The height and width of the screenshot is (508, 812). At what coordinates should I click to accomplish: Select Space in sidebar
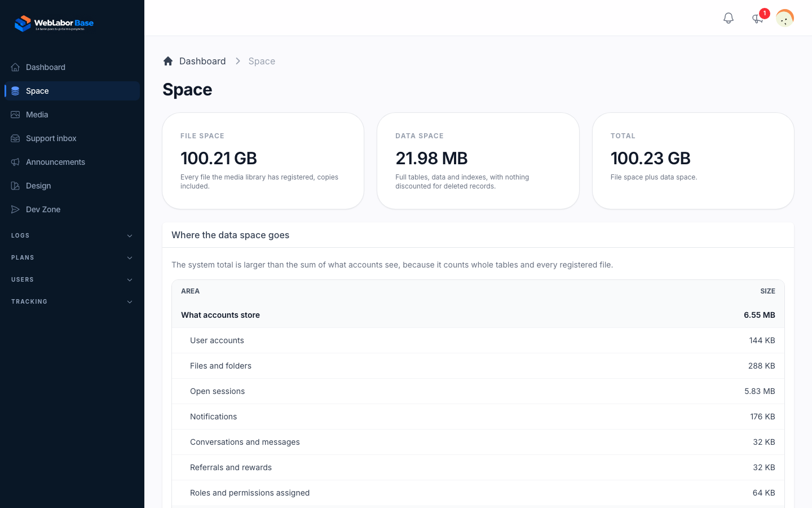coord(72,91)
